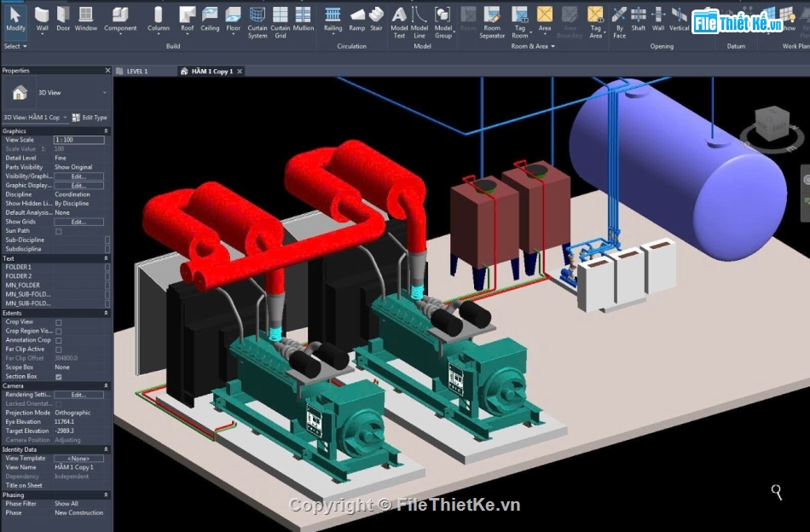Click Edit button for Rendering Settings
Screen dimensions: 810x532
pyautogui.click(x=78, y=395)
